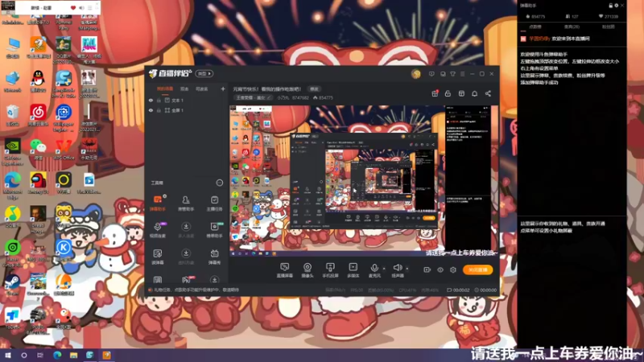Open the 主播任务 tool in the toolbox

(x=214, y=203)
